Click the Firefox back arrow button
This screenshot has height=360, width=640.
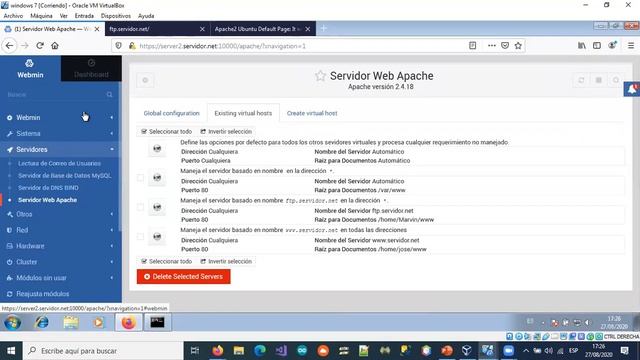[9, 46]
